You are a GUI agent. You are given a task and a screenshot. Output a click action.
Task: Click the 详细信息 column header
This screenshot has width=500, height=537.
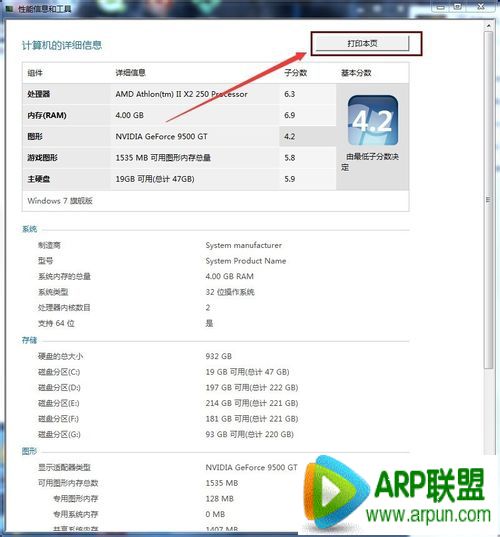(130, 73)
